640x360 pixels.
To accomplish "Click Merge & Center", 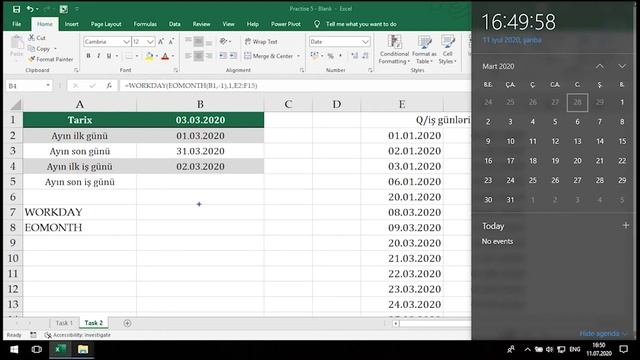I will click(x=269, y=56).
